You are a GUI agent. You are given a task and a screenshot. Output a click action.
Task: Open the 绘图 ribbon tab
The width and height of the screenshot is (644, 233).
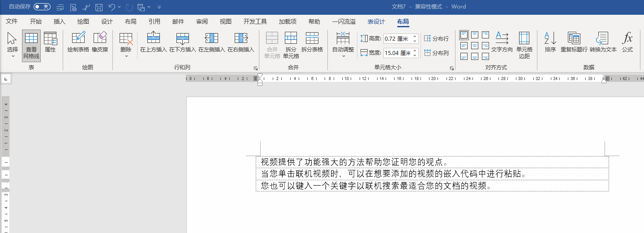click(83, 21)
